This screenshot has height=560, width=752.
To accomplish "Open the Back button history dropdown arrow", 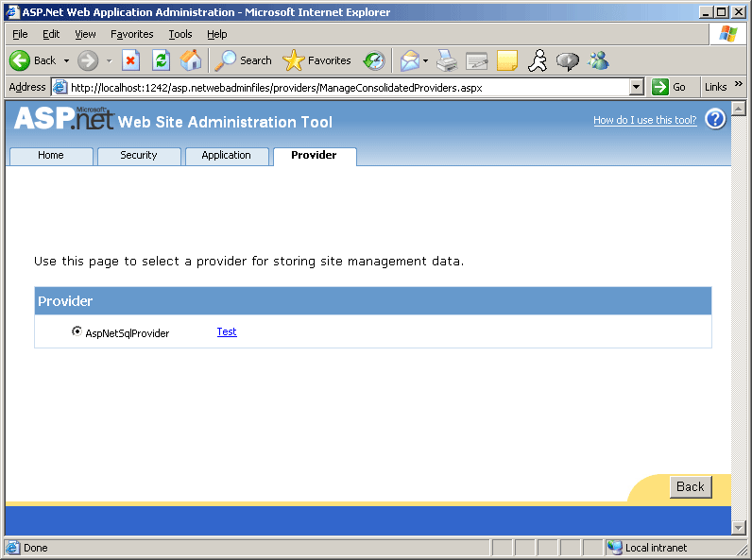I will (66, 60).
